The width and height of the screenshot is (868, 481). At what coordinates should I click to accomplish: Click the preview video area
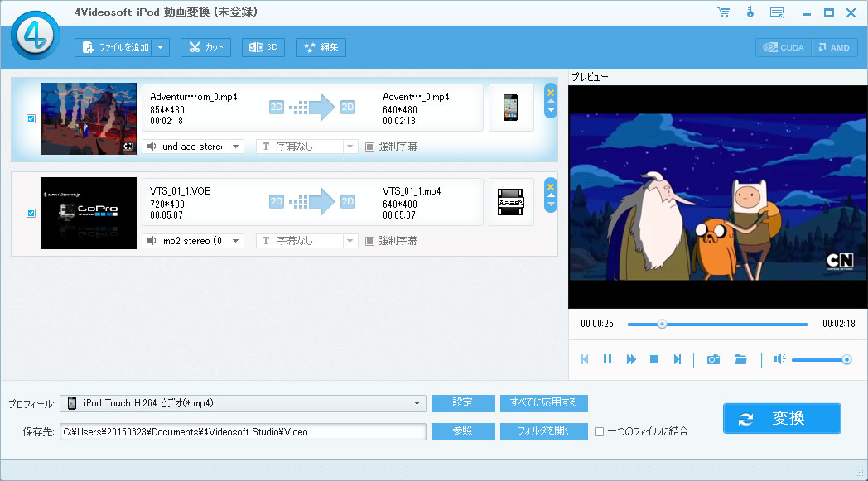coord(718,196)
